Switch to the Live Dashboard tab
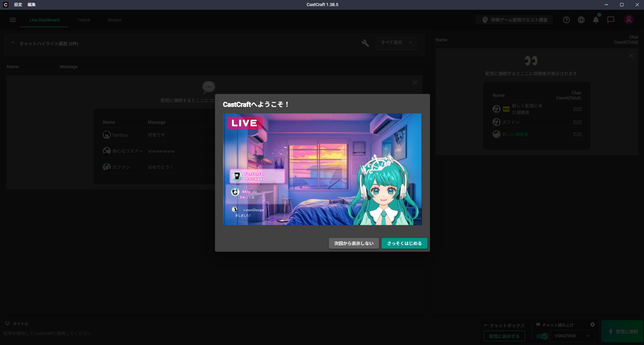Screen dimensions: 644x345 [44, 20]
